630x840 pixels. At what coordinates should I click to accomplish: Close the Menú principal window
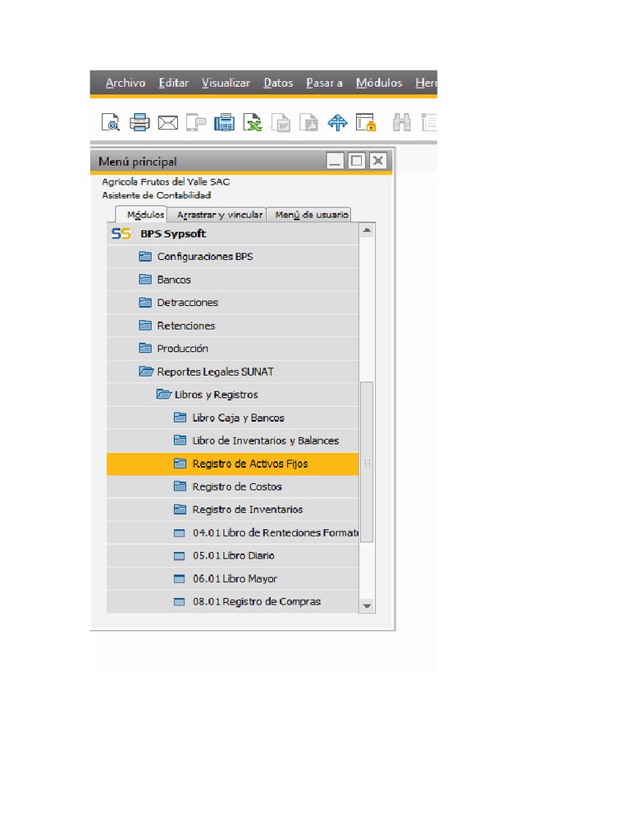(x=377, y=161)
